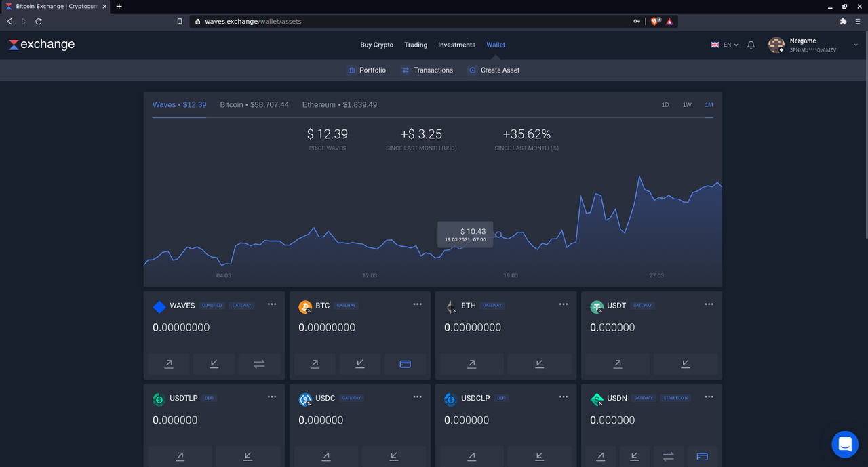Screen dimensions: 868x467
Task: Set the chart range to 1M
Action: point(709,105)
